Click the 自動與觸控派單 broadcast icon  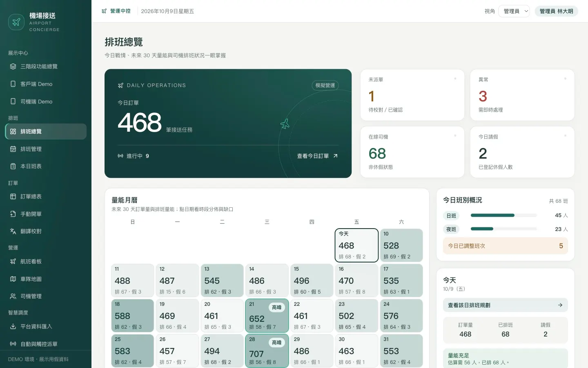pos(13,344)
